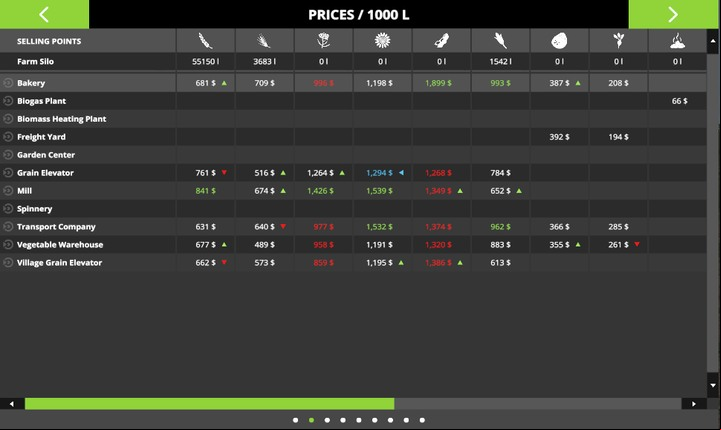
Task: Click Garden Center row marker icon
Action: (x=8, y=155)
